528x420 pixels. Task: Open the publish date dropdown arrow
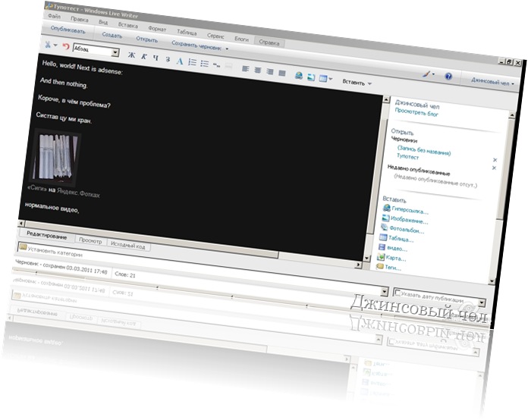(482, 303)
